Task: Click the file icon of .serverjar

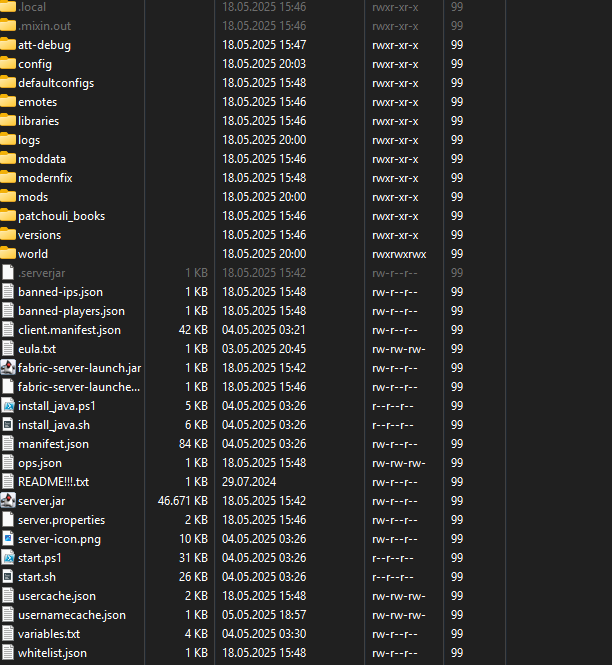Action: pos(8,273)
